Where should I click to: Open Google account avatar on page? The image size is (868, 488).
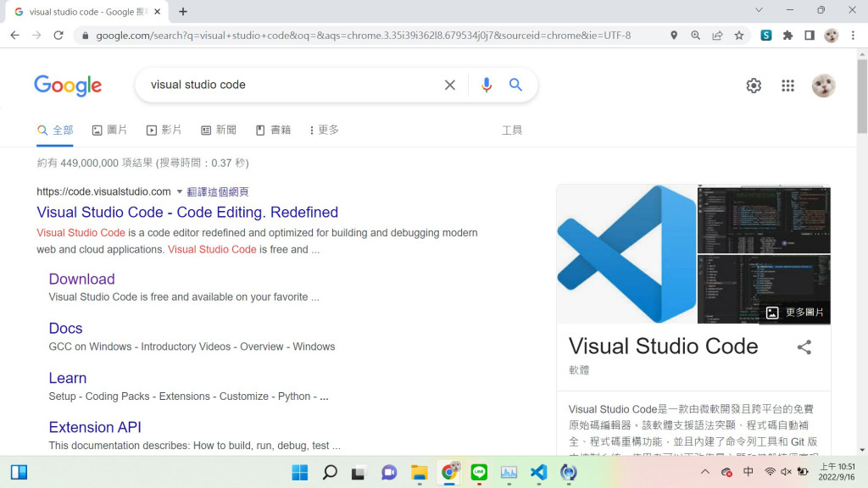[824, 86]
